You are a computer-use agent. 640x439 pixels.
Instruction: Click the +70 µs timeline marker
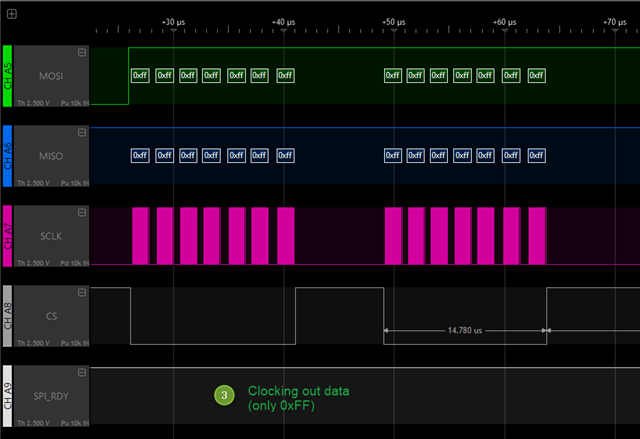click(615, 22)
